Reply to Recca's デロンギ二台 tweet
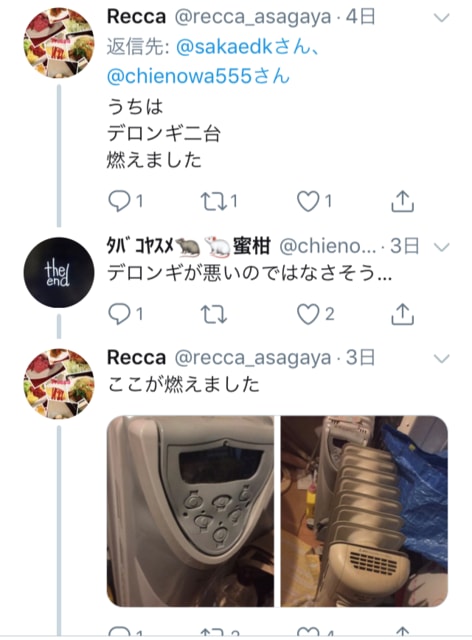This screenshot has width=472, height=640. tap(125, 201)
